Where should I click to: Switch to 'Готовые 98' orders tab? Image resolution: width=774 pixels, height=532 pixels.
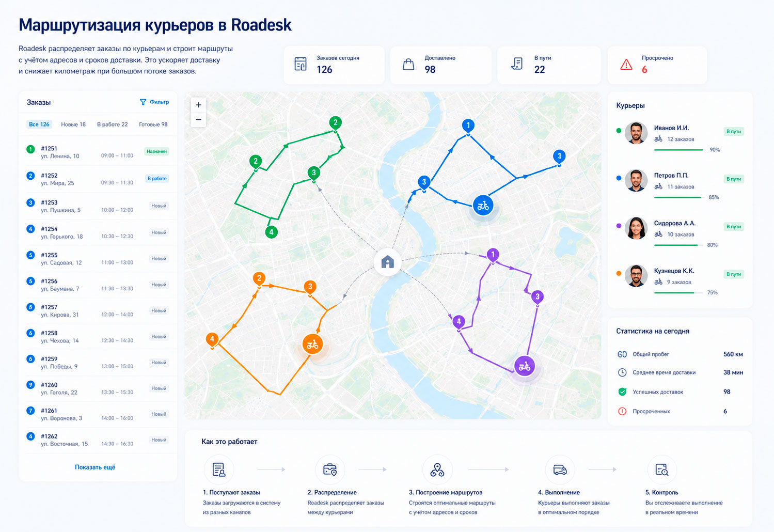[x=153, y=124]
